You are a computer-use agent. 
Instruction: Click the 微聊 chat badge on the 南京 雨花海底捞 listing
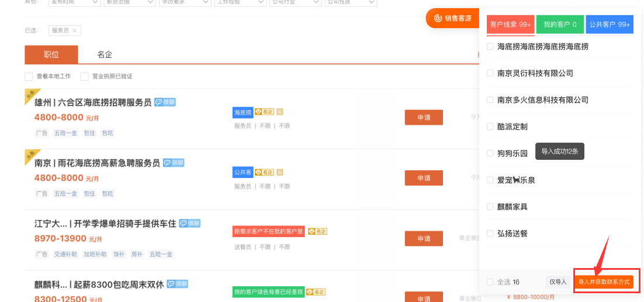click(x=174, y=163)
